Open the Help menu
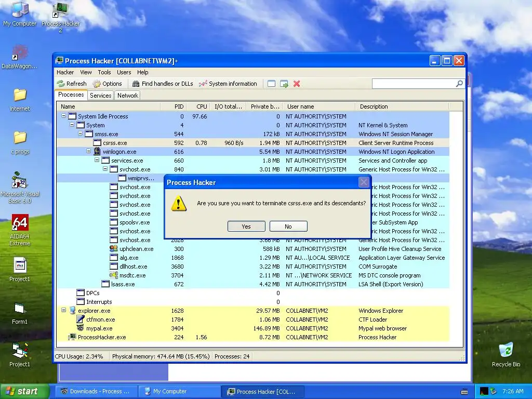Viewport: 532px width, 399px height. (142, 72)
